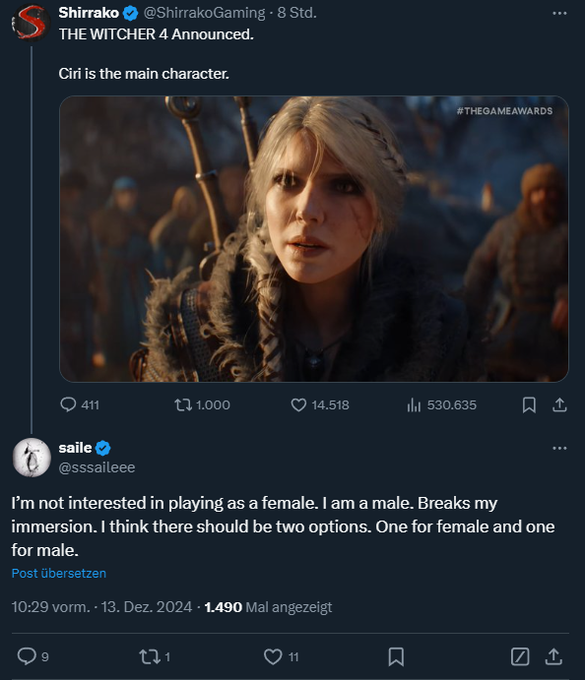Open Shirrako's profile avatar

click(31, 23)
